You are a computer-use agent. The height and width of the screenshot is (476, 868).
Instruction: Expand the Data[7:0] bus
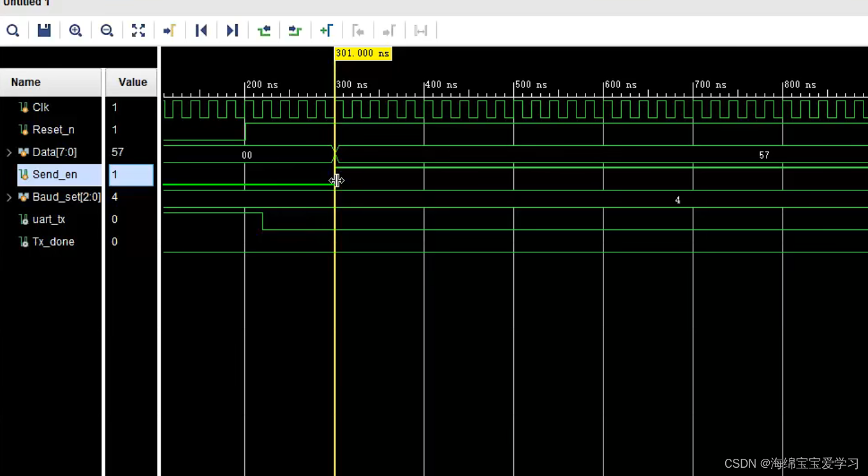(x=9, y=152)
